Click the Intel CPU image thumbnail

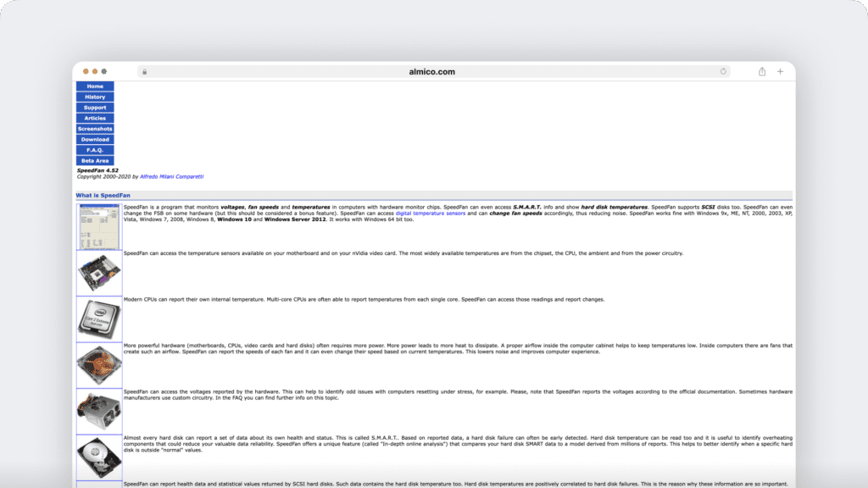coord(99,319)
